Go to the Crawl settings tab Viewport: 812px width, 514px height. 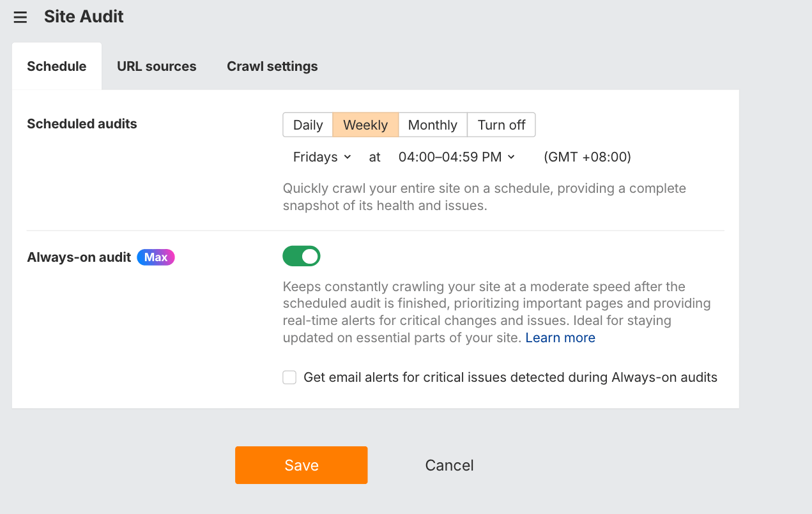[272, 66]
